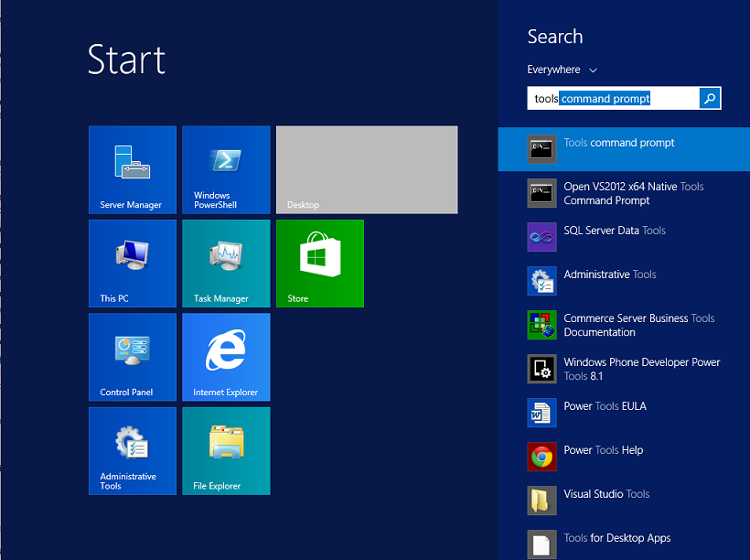Screen dimensions: 750x560
Task: Click the Administrative Tools search result icon
Action: coord(542,281)
